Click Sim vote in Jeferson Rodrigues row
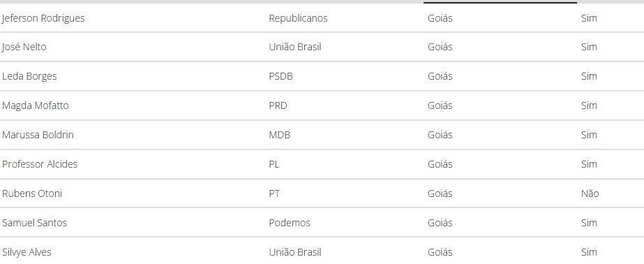The image size is (644, 264). (589, 18)
